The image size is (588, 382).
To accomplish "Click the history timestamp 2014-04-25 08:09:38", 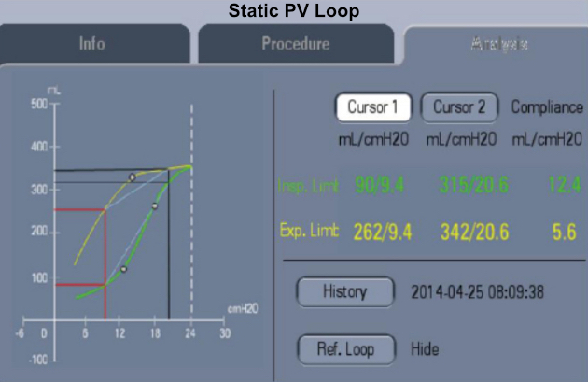I will coord(478,291).
